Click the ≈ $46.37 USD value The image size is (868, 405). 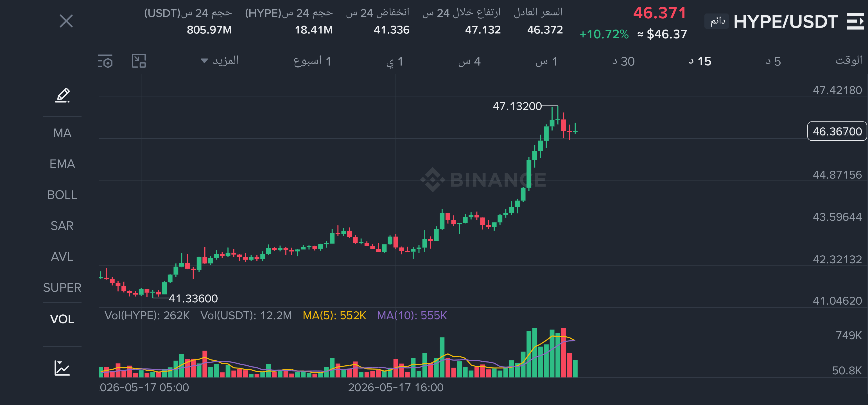point(662,34)
